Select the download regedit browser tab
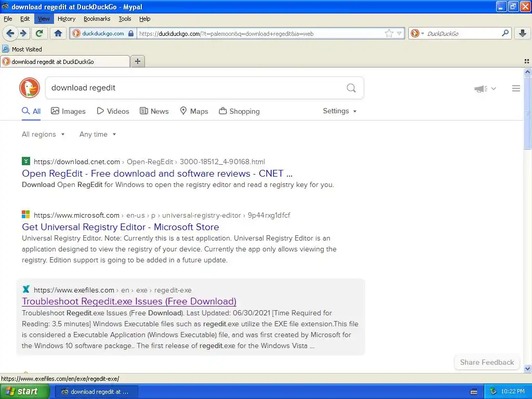Image resolution: width=532 pixels, height=399 pixels. [x=65, y=61]
